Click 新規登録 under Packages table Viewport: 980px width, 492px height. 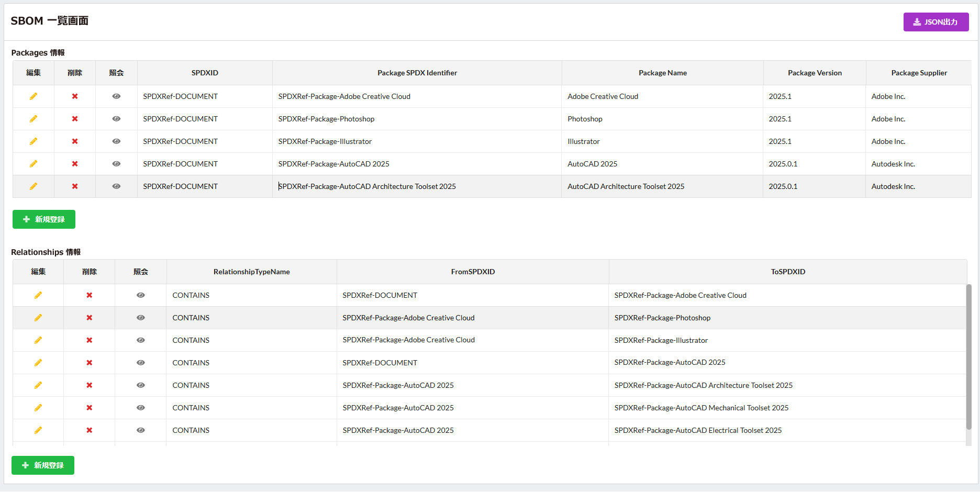pos(44,219)
